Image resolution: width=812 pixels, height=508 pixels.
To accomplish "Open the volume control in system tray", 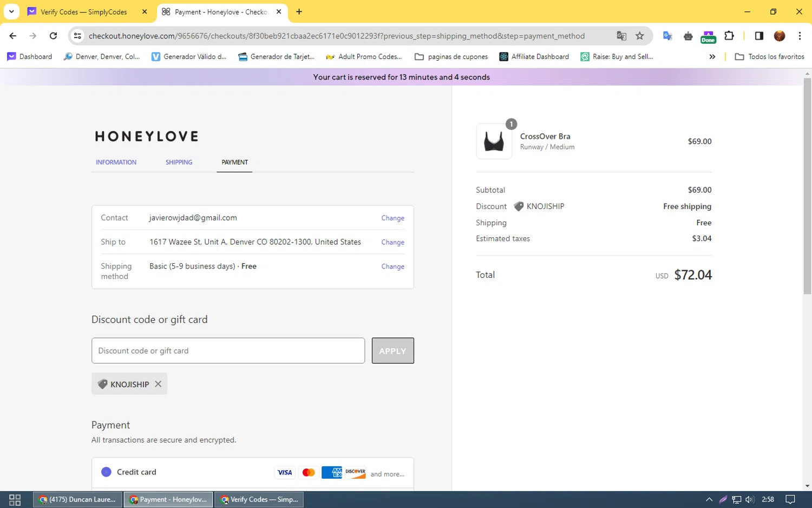I will [x=750, y=499].
